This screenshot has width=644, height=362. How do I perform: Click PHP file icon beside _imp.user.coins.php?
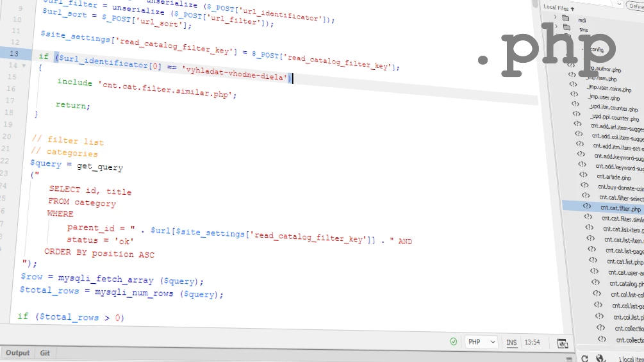pyautogui.click(x=573, y=84)
